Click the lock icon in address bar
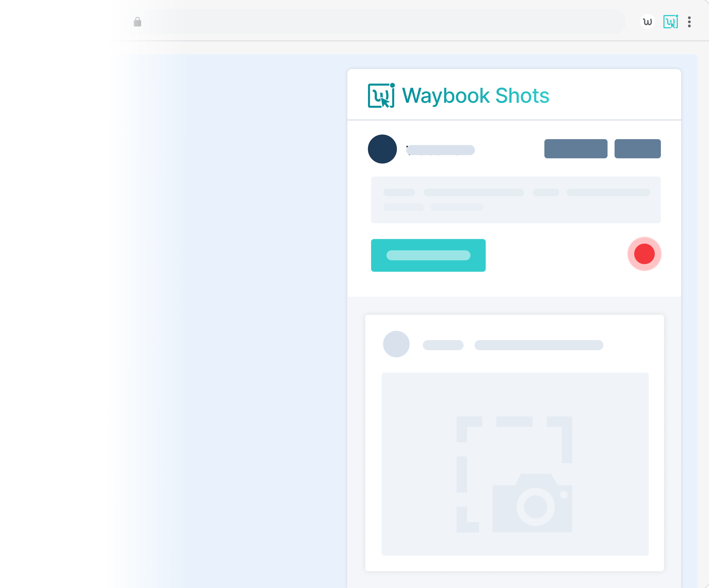Screen dimensions: 709x588 (137, 22)
